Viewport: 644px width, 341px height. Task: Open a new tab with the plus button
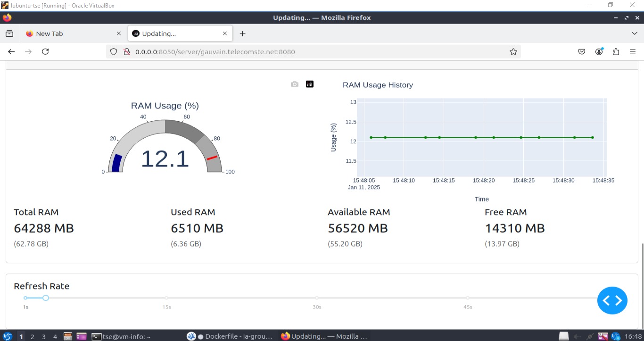pyautogui.click(x=242, y=33)
